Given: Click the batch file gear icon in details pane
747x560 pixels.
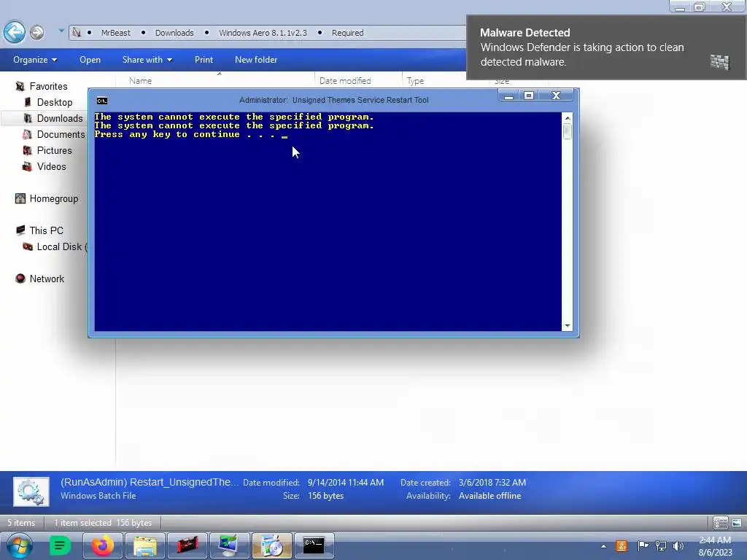Looking at the screenshot, I should tap(31, 492).
